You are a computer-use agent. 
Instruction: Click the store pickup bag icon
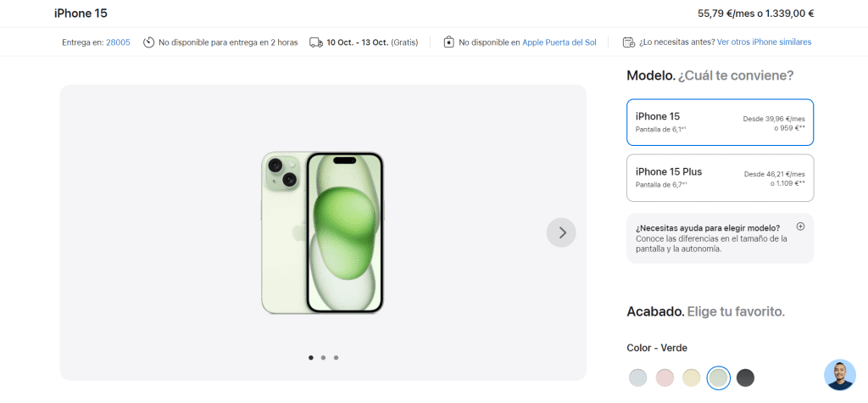click(x=448, y=42)
